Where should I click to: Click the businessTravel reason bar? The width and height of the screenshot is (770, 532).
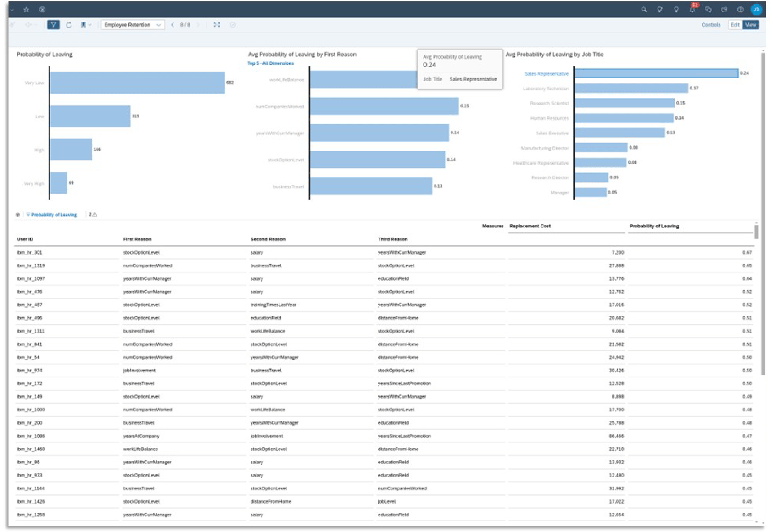pos(371,186)
